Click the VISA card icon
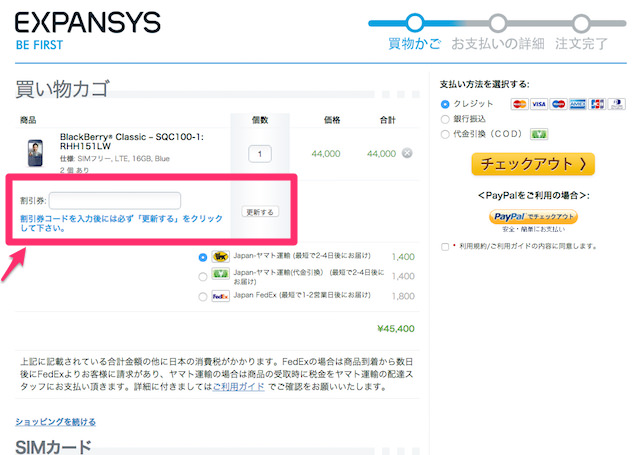The height and width of the screenshot is (455, 640). coord(539,104)
